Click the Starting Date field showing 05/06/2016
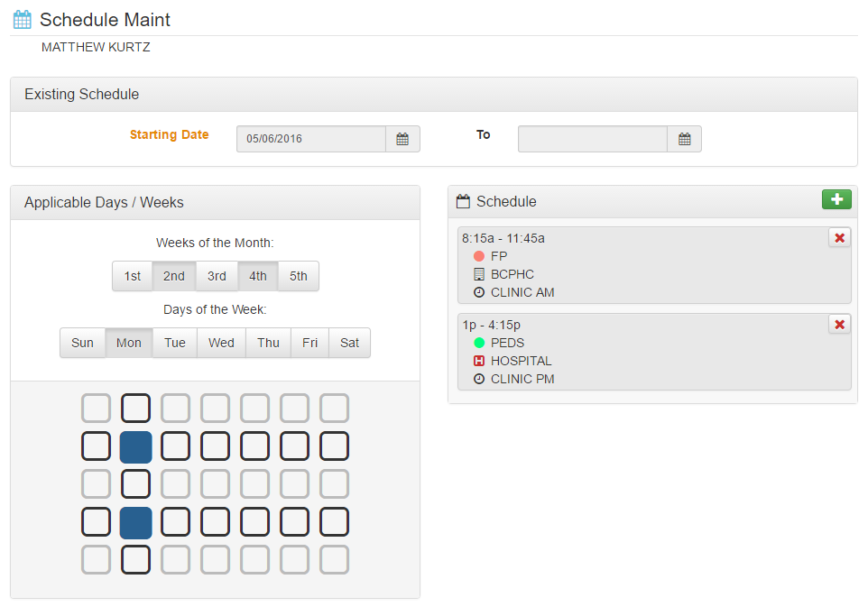This screenshot has height=616, width=868. click(310, 139)
